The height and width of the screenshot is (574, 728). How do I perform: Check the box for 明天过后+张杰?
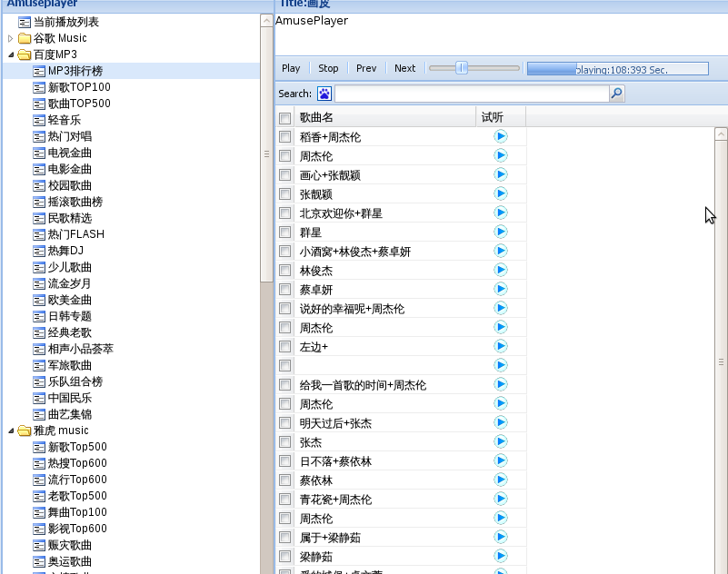tap(285, 422)
